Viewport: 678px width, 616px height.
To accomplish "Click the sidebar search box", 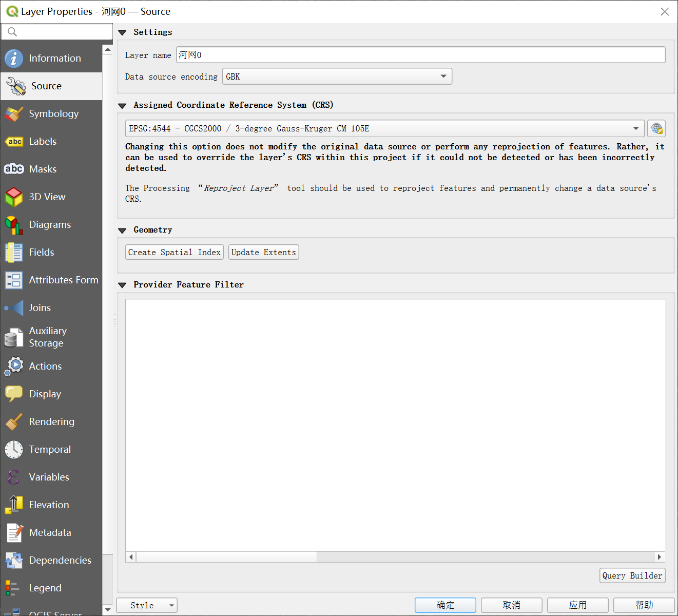I will tap(56, 32).
